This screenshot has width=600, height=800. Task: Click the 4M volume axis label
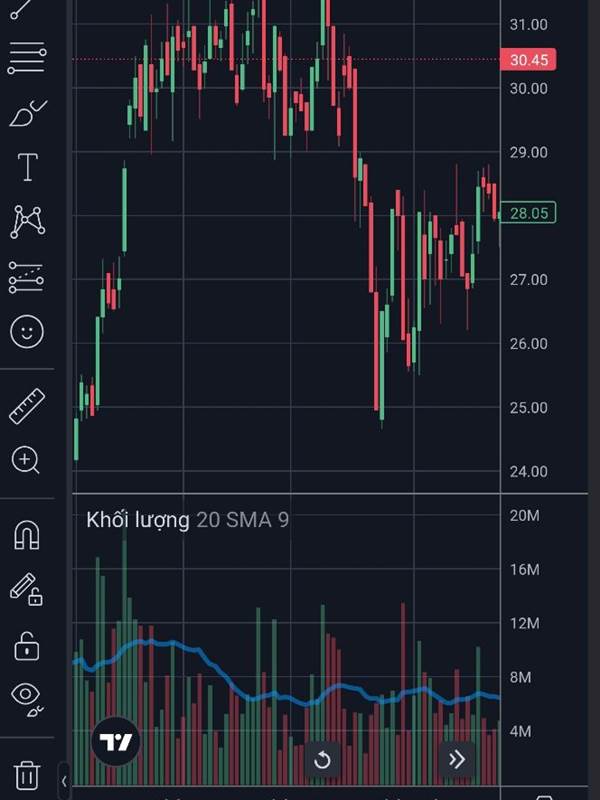[520, 731]
